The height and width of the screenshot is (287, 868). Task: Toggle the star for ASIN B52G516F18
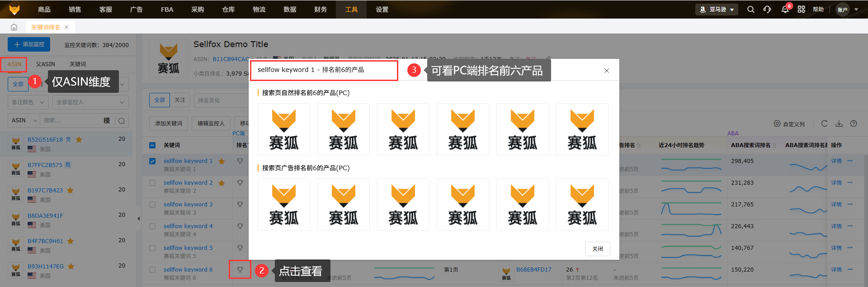[x=79, y=139]
